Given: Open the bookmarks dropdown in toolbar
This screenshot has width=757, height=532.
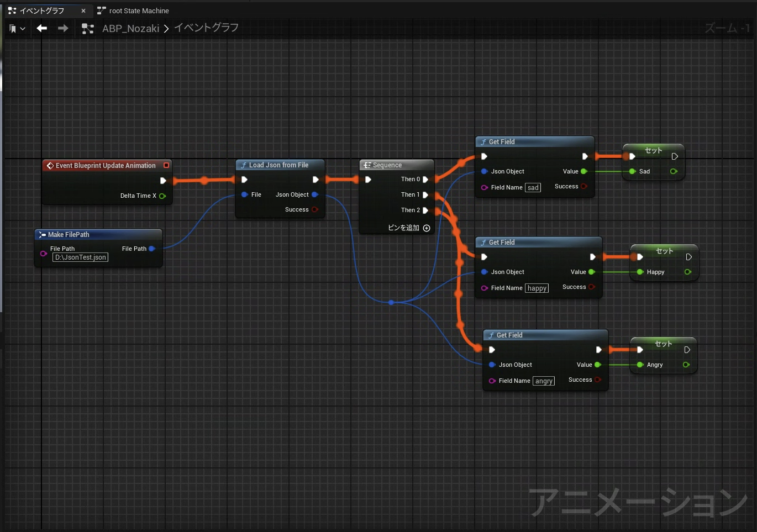Looking at the screenshot, I should [17, 28].
